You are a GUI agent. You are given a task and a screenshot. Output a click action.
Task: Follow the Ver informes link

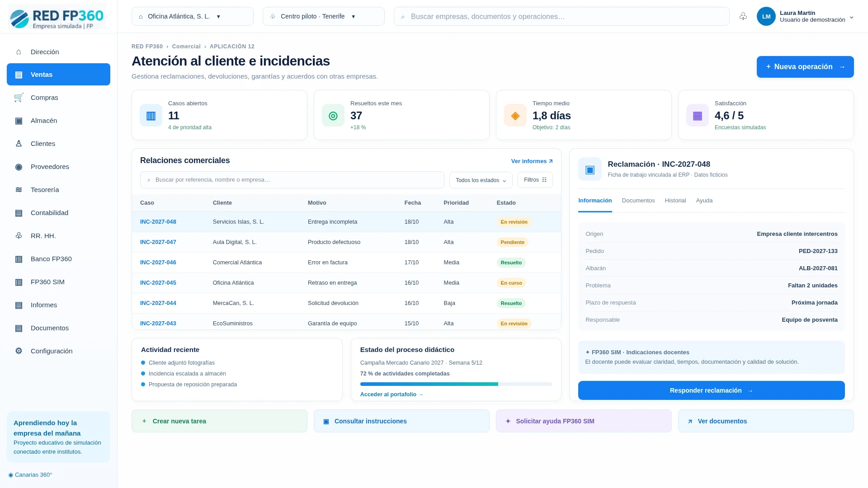pyautogui.click(x=532, y=161)
